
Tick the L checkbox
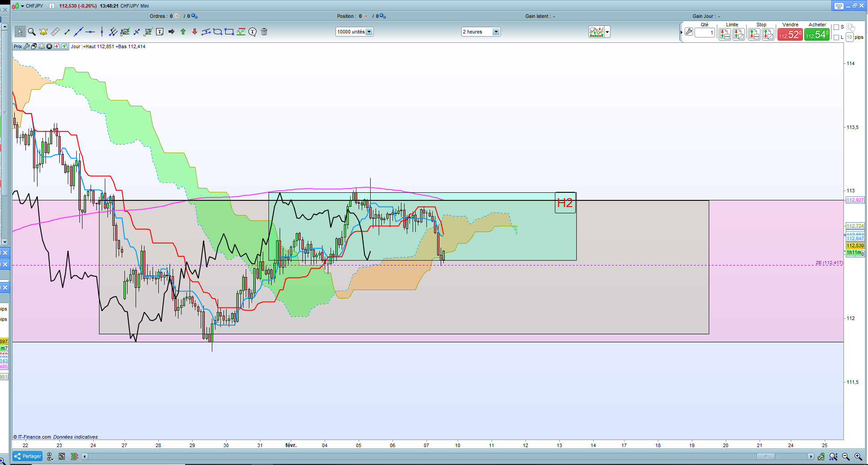coord(836,37)
